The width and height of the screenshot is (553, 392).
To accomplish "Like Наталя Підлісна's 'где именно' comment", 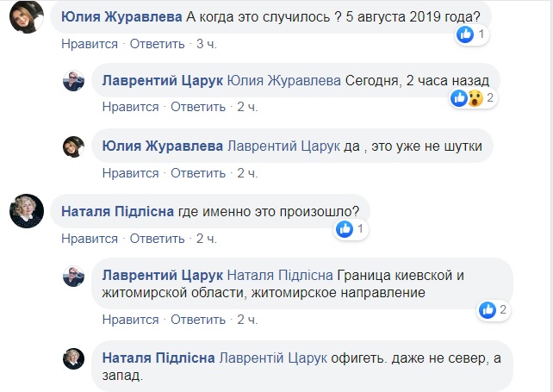I will click(x=90, y=238).
